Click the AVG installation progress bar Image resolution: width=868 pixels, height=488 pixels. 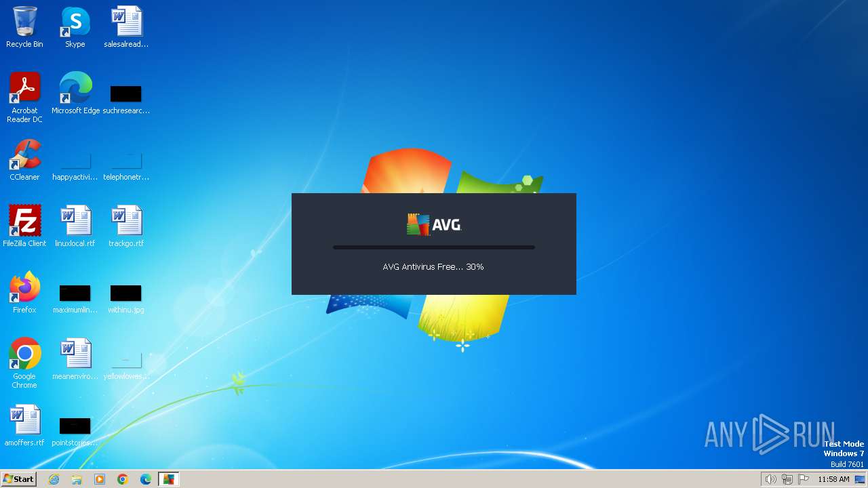click(x=434, y=247)
